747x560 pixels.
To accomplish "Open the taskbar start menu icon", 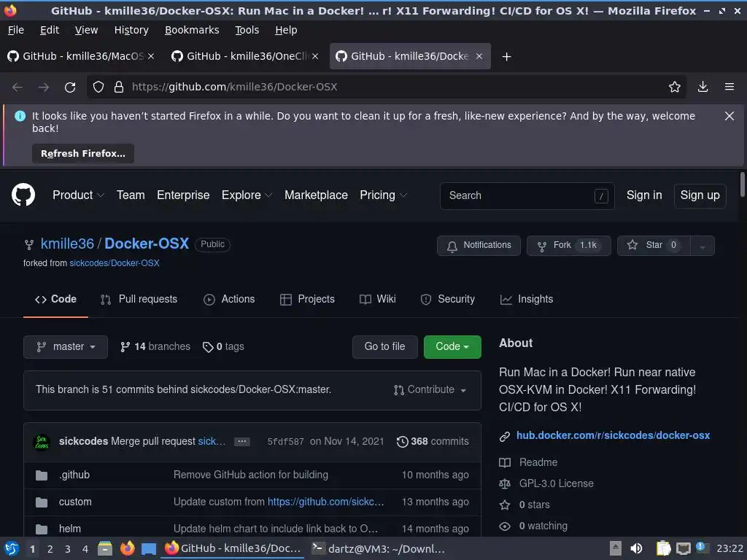I will tap(12, 548).
